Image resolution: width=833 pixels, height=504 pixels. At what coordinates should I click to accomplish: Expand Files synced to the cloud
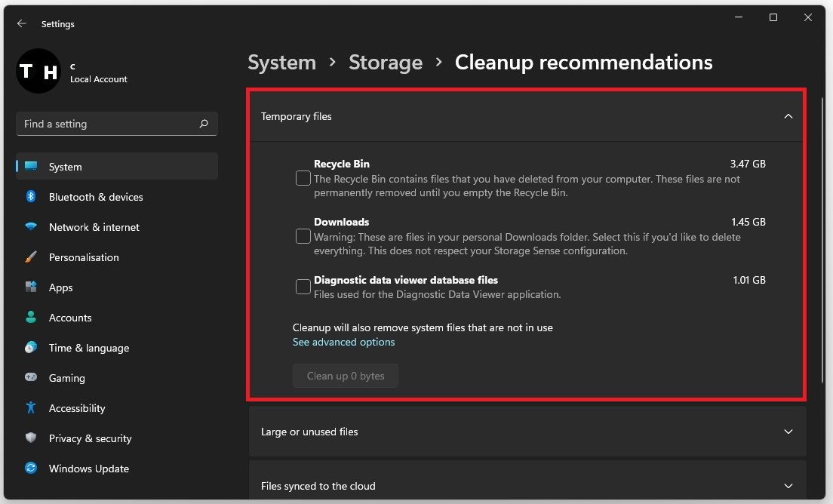tap(788, 486)
